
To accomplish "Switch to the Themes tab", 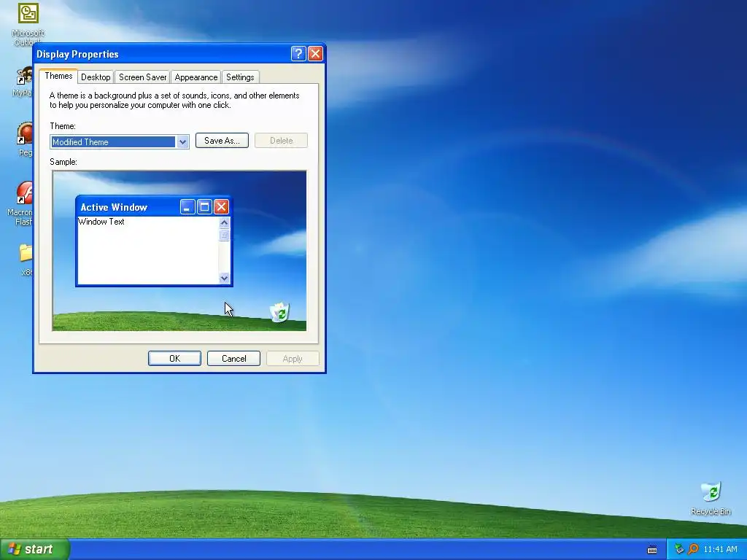I will [58, 76].
